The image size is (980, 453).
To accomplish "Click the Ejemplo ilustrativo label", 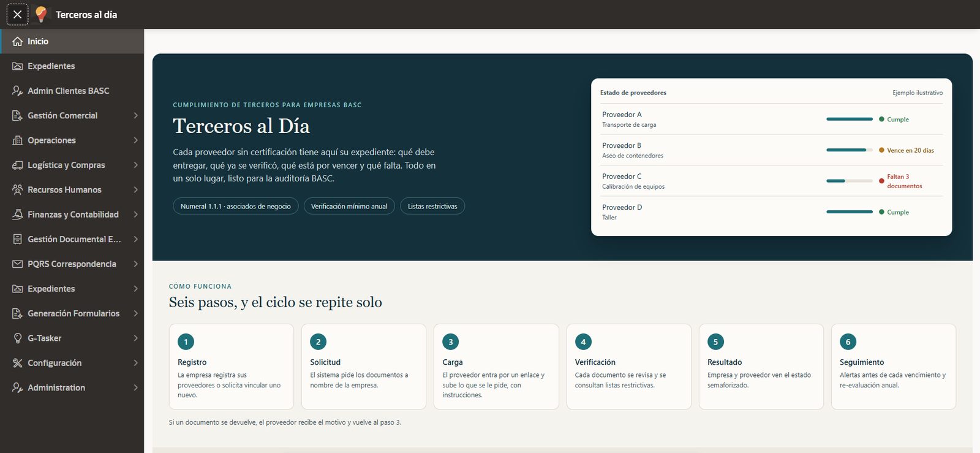I will pos(918,93).
